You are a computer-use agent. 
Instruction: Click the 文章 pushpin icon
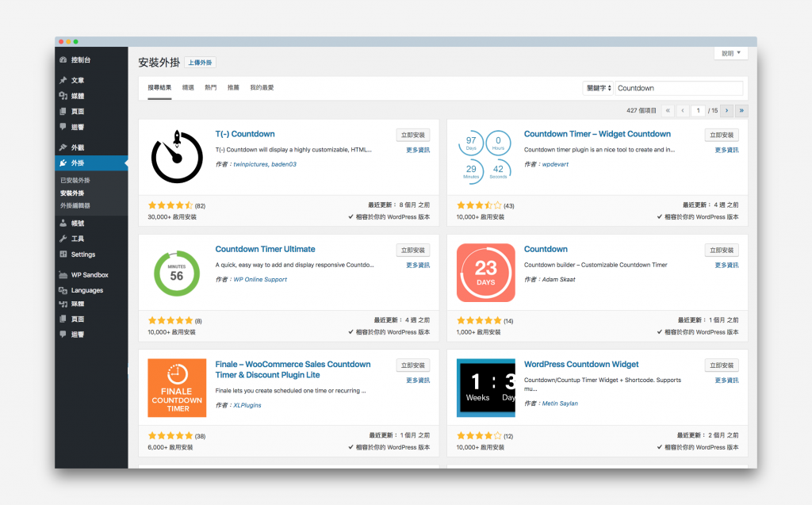pyautogui.click(x=63, y=80)
